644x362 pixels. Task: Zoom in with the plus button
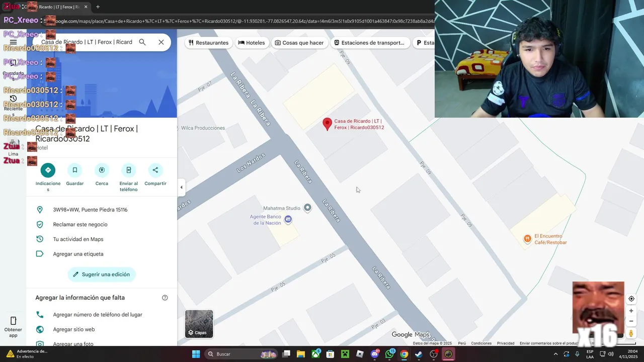631,311
